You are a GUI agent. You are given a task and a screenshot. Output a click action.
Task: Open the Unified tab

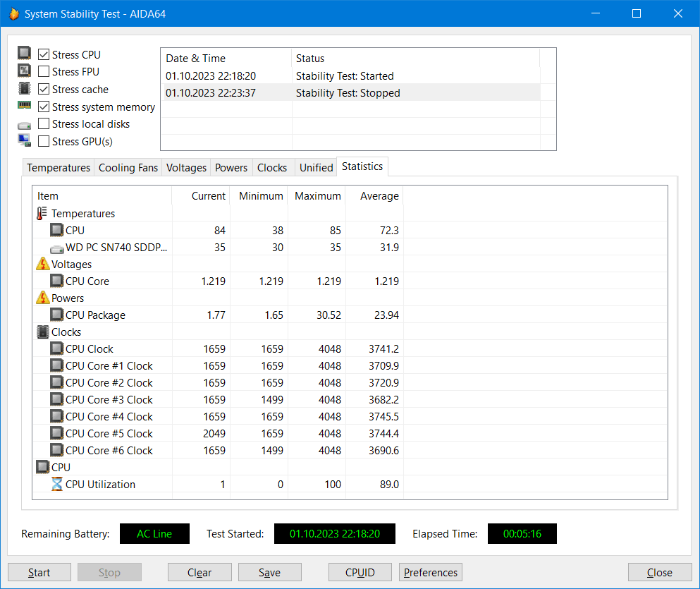point(316,168)
